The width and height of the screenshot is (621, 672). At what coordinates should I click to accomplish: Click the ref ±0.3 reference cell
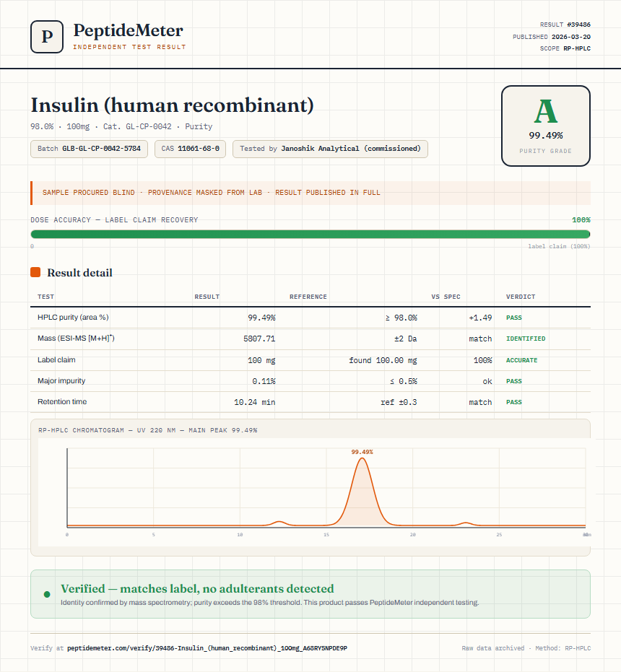tap(399, 402)
